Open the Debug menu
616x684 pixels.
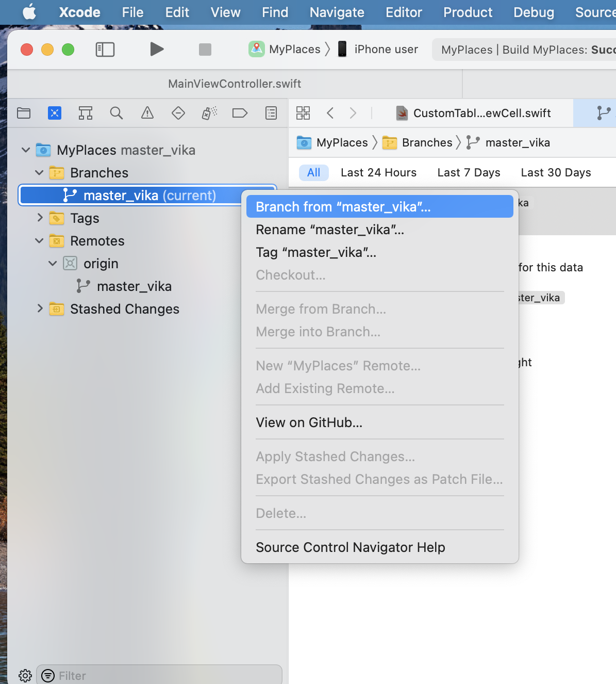(x=534, y=12)
